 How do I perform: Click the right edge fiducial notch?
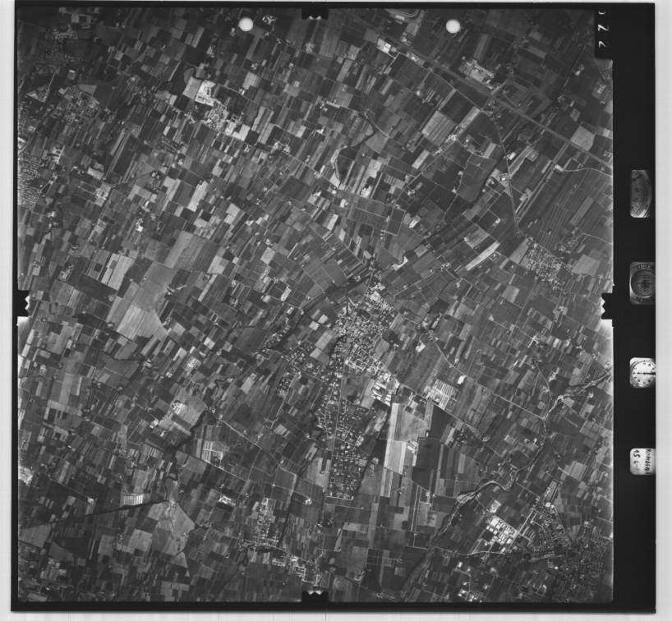(609, 305)
